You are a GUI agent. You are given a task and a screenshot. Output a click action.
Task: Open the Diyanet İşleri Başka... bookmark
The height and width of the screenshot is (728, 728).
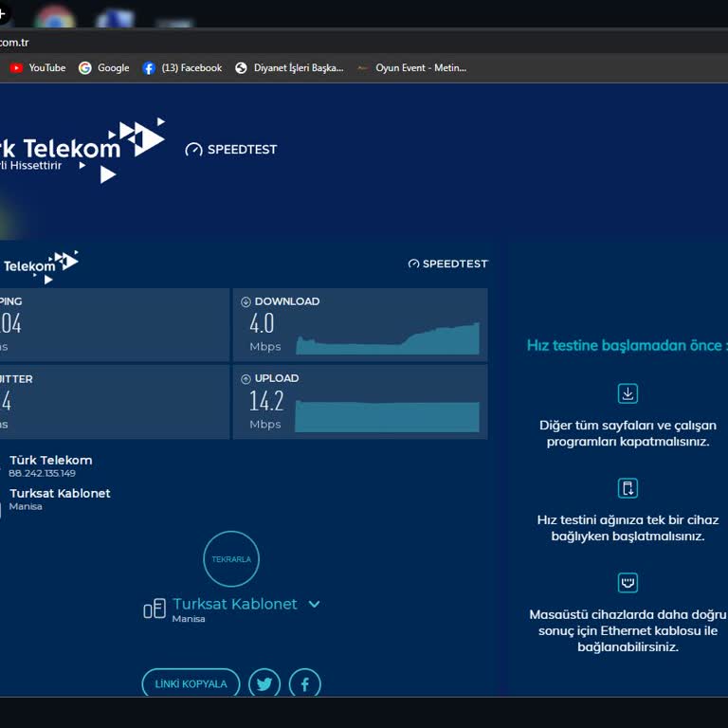click(289, 68)
